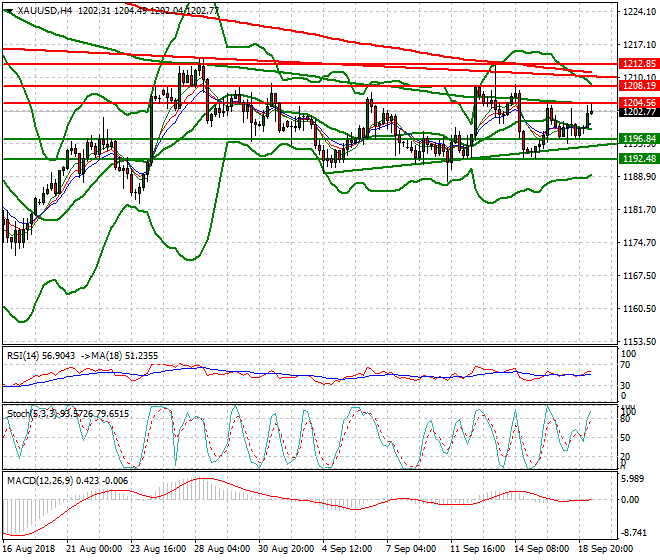Select the red 1204.56 level label

pos(639,103)
